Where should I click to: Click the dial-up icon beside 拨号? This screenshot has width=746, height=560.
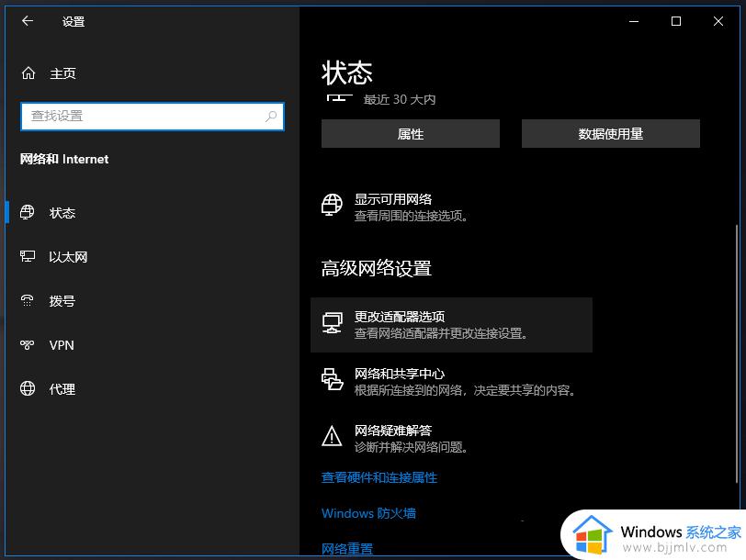28,301
